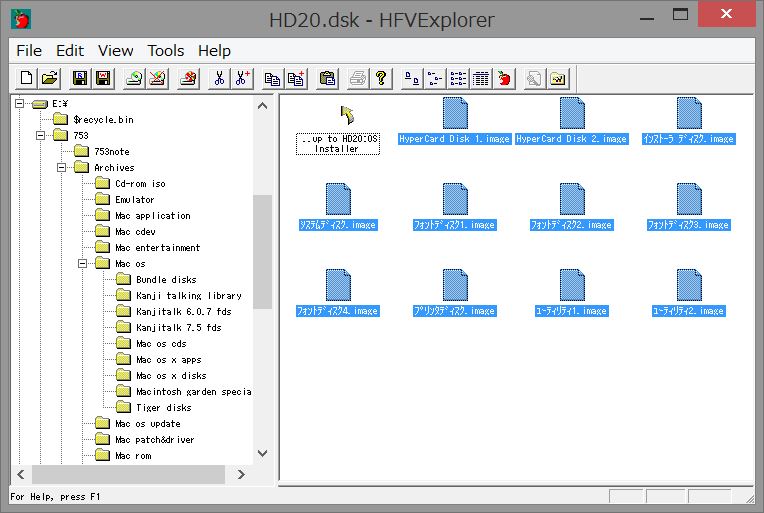Viewport: 764px width, 513px height.
Task: Select the フォントディスク2.image file
Action: (572, 208)
